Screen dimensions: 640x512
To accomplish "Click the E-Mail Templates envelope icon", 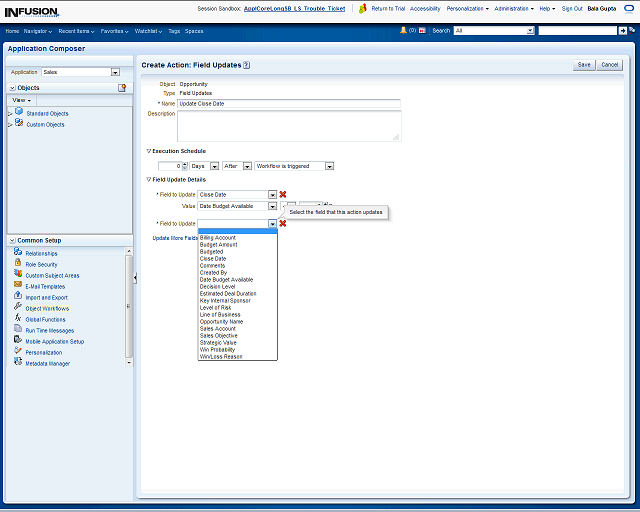I will [18, 286].
